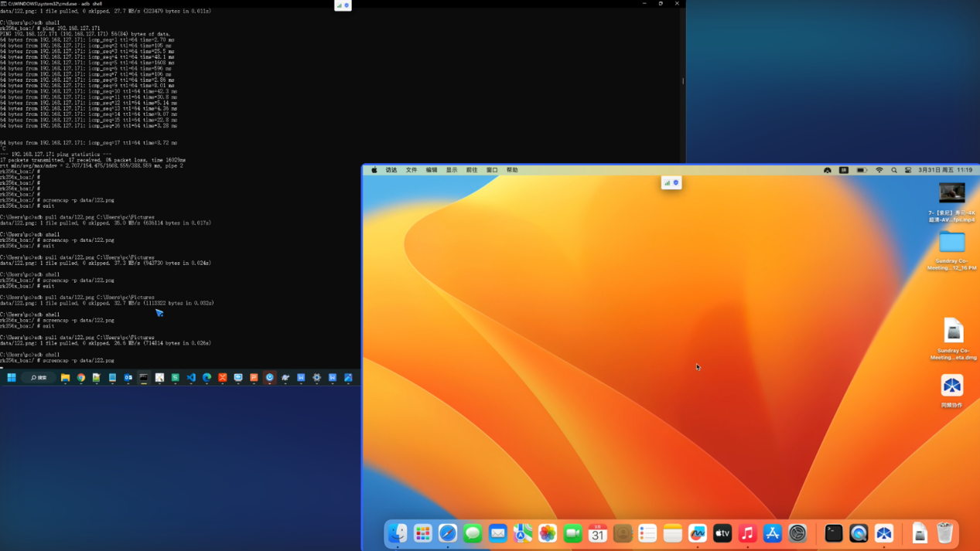Open Finder from the macOS Dock
This screenshot has height=551, width=980.
pos(398,533)
